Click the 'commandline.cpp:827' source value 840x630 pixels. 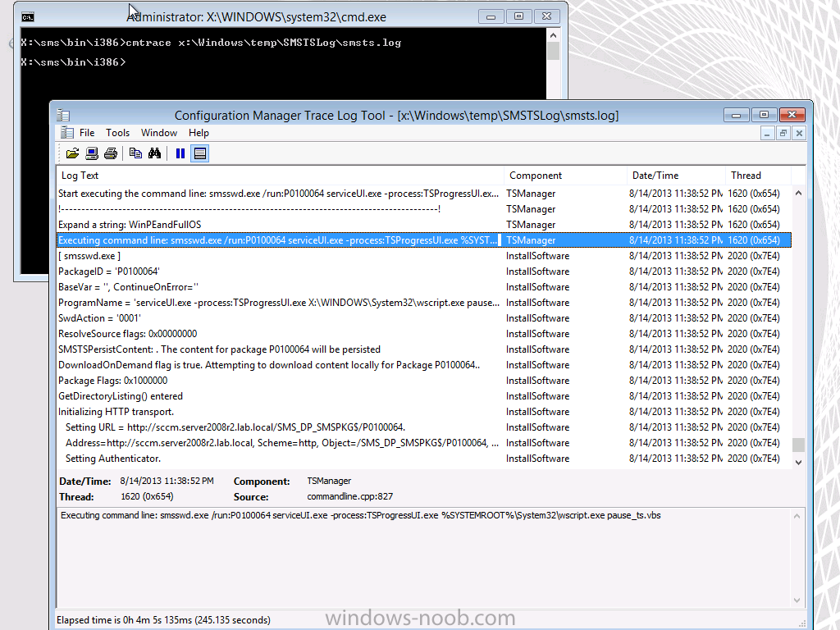coord(349,496)
